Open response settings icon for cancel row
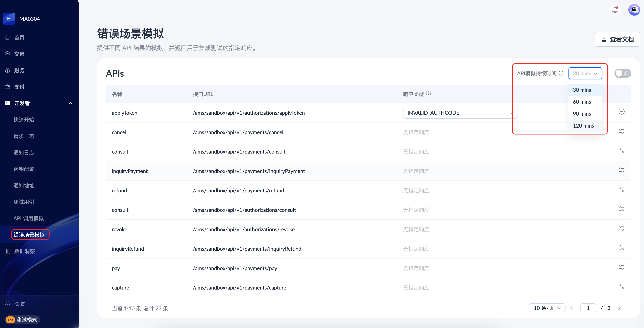 click(x=621, y=131)
